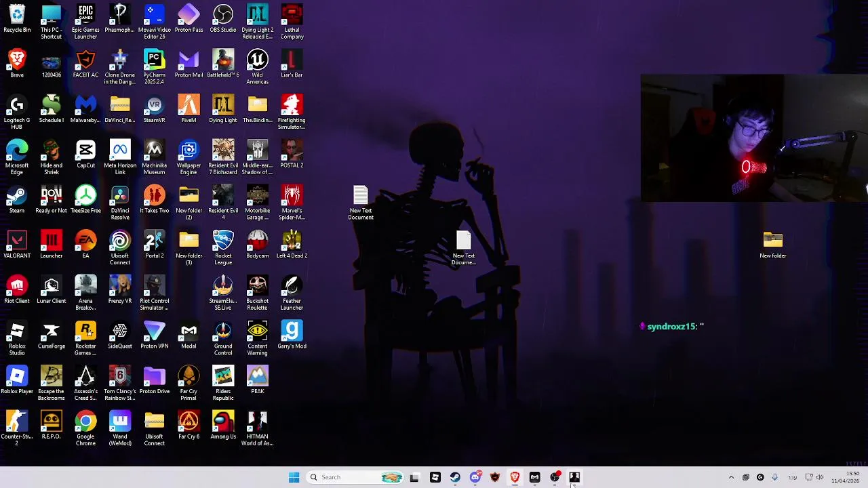Open SideQuest desktop shortcut
868x488 pixels.
[120, 335]
